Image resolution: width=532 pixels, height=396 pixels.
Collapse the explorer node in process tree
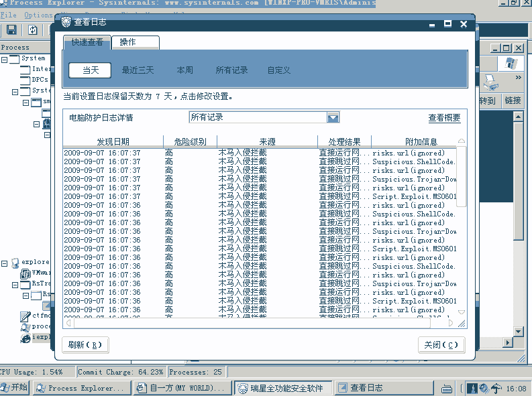pyautogui.click(x=5, y=263)
